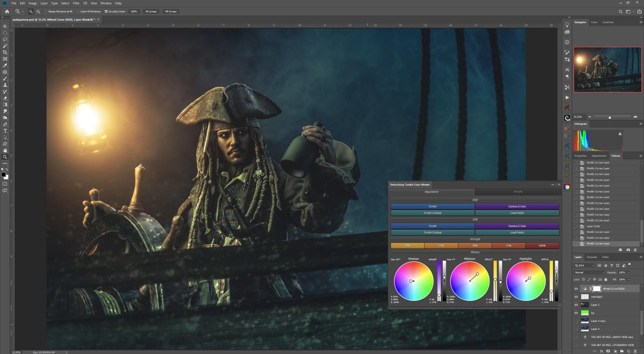Switch to the Channels tab
644x354 pixels.
click(x=591, y=257)
